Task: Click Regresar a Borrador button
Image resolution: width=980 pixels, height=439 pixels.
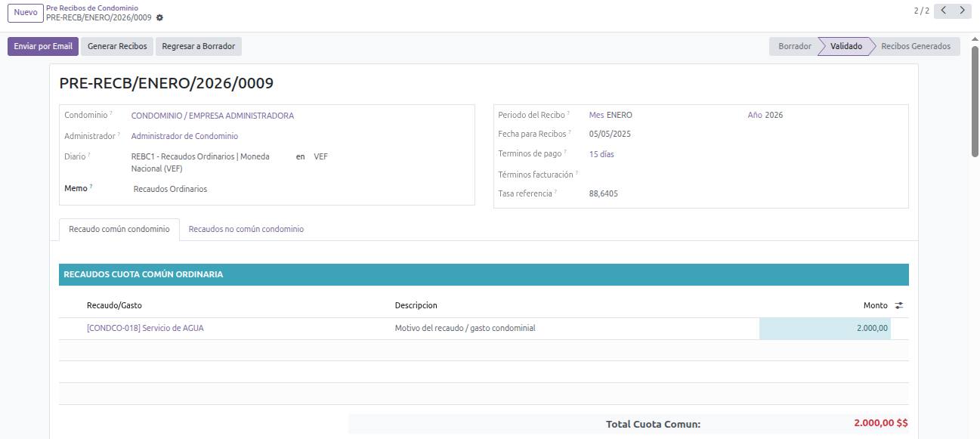Action: (x=198, y=46)
